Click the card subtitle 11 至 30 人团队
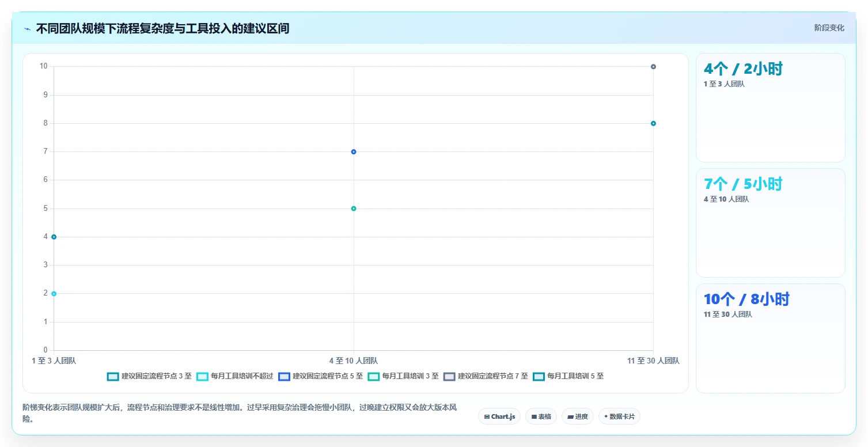Image resolution: width=868 pixels, height=447 pixels. click(x=728, y=315)
